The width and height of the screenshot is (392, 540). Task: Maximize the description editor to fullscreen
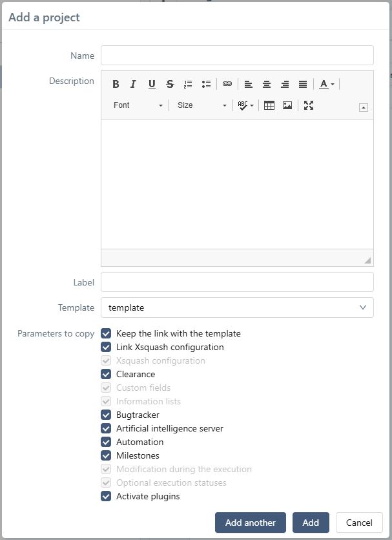point(308,105)
